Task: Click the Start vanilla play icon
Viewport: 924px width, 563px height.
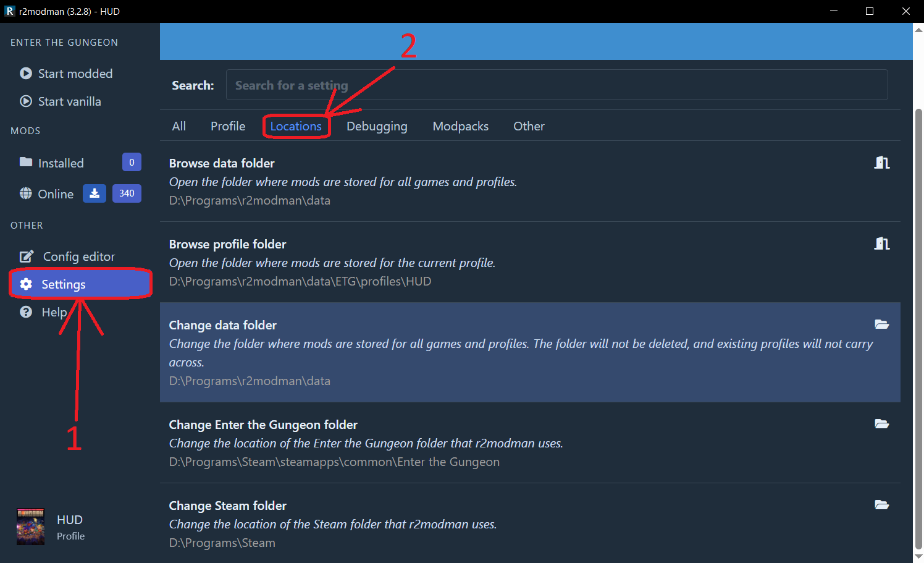Action: [26, 101]
